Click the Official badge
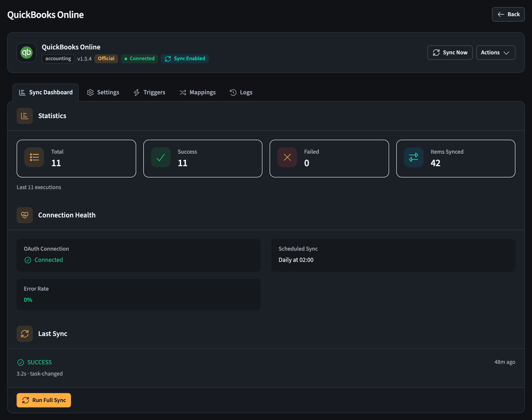 [106, 58]
